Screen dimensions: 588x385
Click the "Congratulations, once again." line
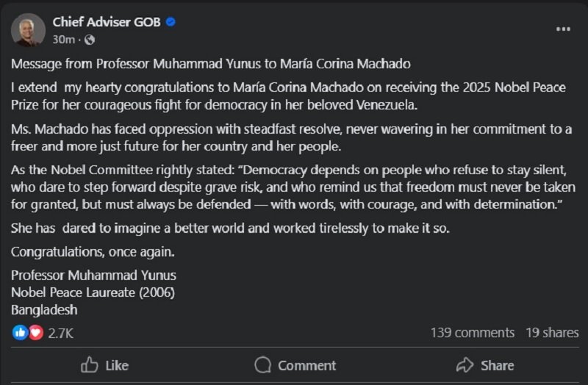(93, 252)
